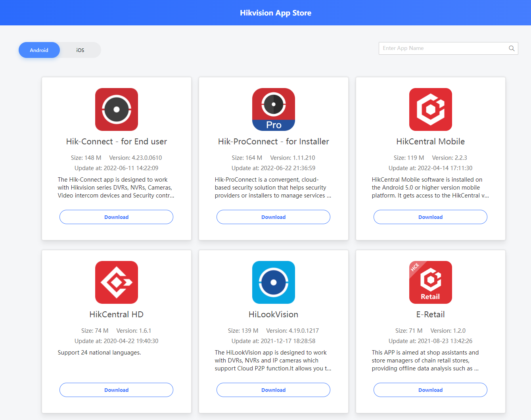531x420 pixels.
Task: Click the 'HikCentral HD' title
Action: [x=117, y=315]
